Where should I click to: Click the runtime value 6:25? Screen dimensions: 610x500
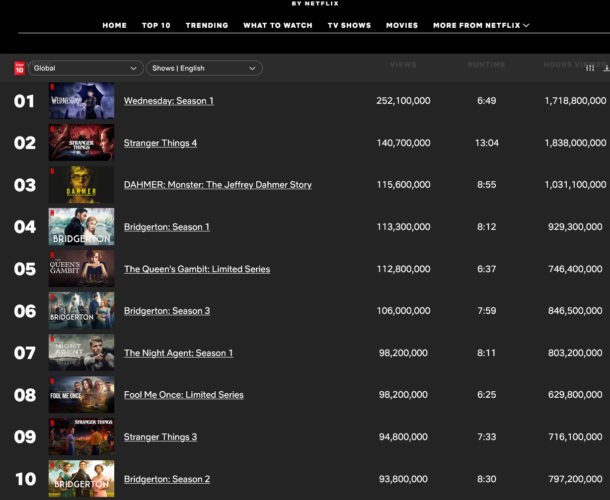[x=487, y=395]
